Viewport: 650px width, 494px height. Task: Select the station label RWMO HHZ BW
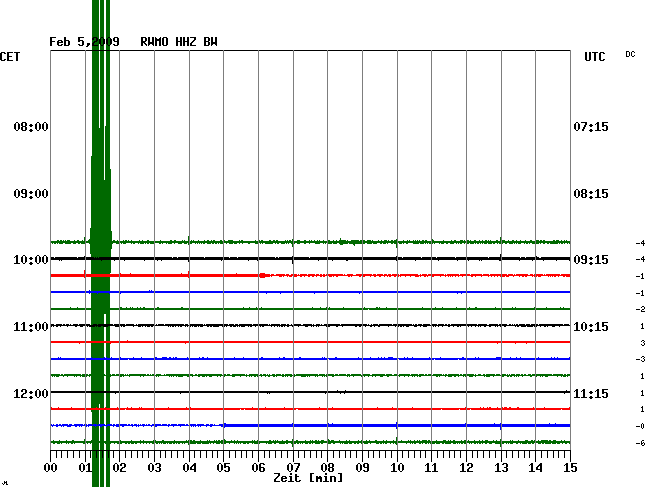[x=179, y=42]
